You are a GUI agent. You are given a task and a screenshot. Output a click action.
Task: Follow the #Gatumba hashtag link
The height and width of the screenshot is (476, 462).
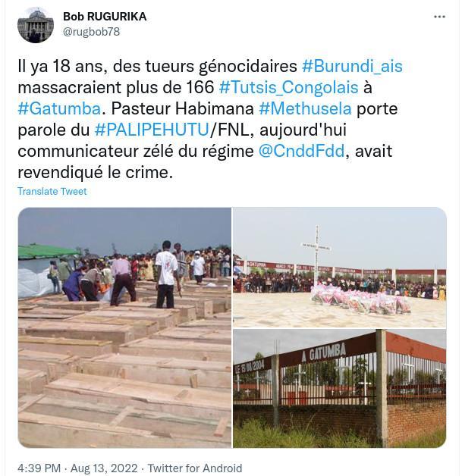pos(59,108)
